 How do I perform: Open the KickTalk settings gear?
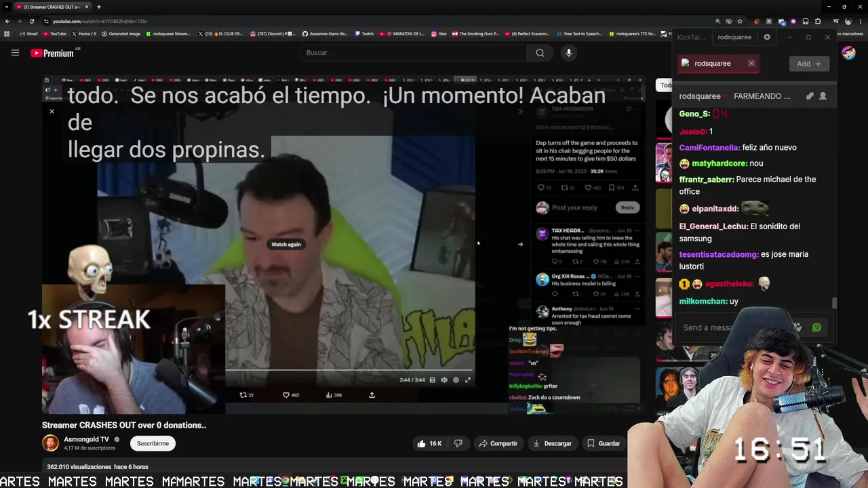(767, 37)
